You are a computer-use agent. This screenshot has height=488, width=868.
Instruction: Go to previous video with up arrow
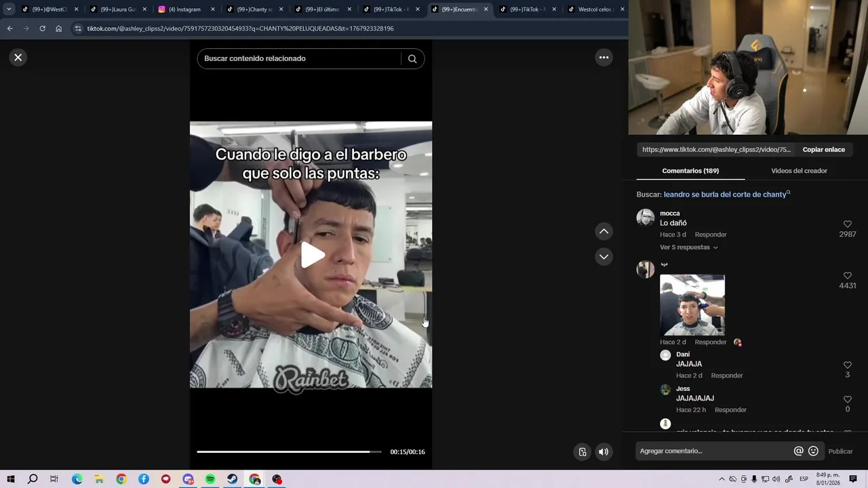pos(604,232)
